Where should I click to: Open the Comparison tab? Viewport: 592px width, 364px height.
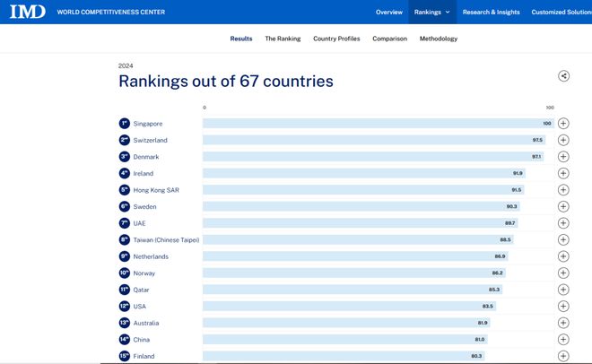click(x=389, y=39)
